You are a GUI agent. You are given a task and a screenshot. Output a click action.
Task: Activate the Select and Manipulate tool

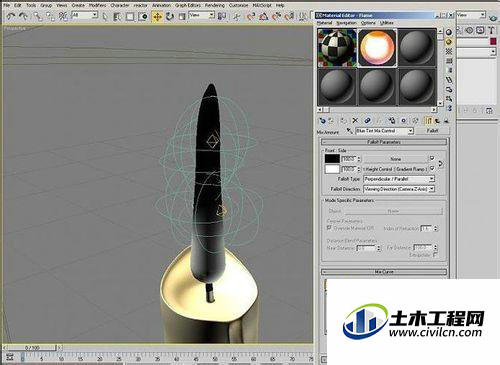tap(236, 16)
